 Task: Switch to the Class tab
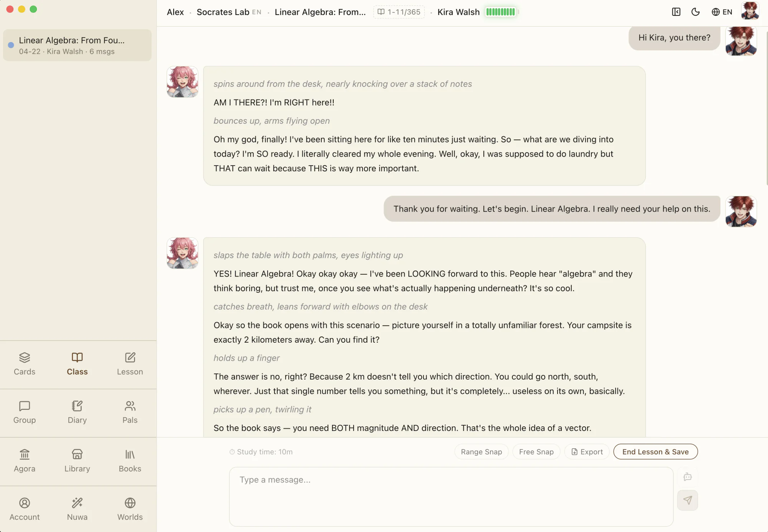pos(77,364)
